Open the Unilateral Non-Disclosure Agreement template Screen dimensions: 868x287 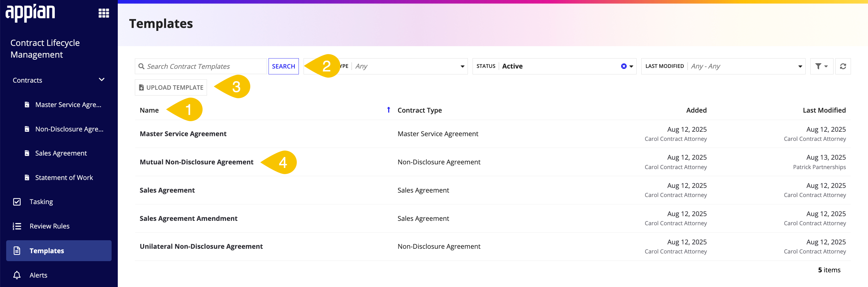pyautogui.click(x=201, y=246)
